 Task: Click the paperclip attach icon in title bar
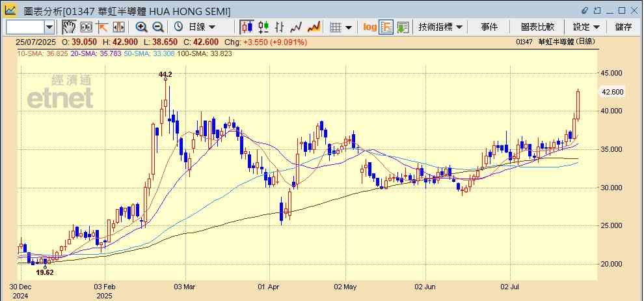point(585,10)
